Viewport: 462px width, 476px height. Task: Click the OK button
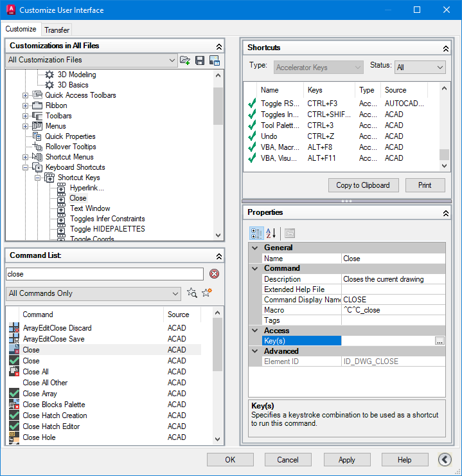(230, 460)
